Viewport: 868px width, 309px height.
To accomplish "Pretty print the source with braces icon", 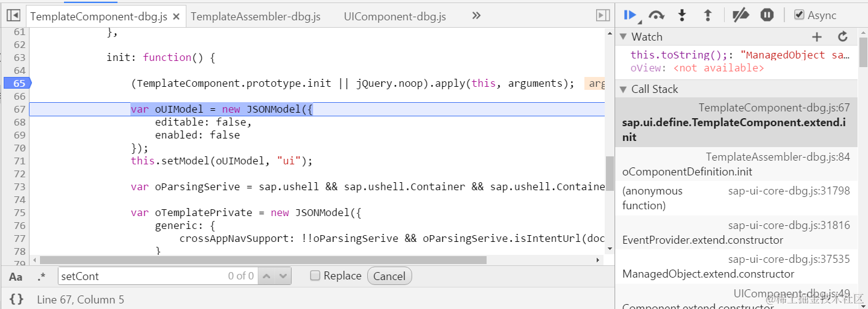I will coord(17,299).
